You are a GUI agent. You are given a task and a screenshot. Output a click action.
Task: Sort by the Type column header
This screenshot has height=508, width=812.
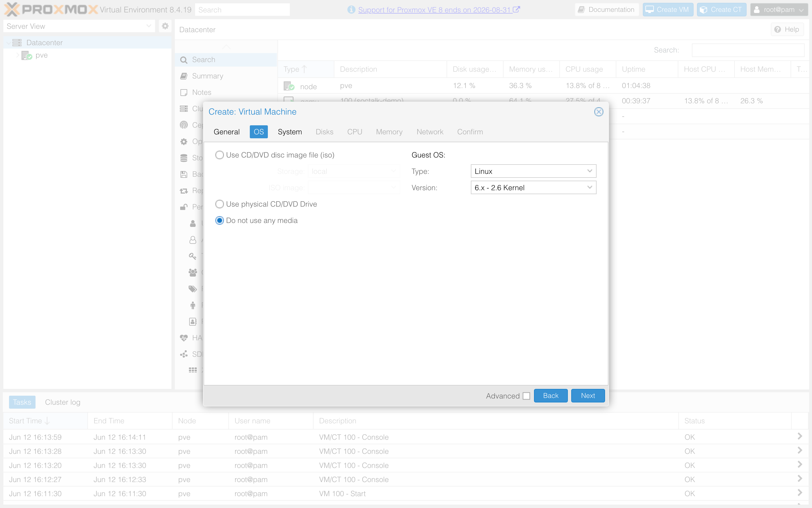pyautogui.click(x=306, y=69)
